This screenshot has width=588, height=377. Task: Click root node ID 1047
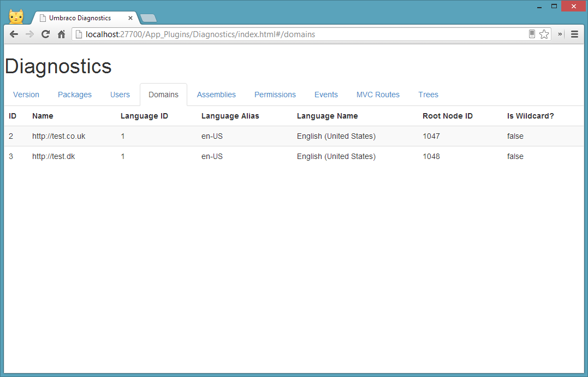[431, 136]
